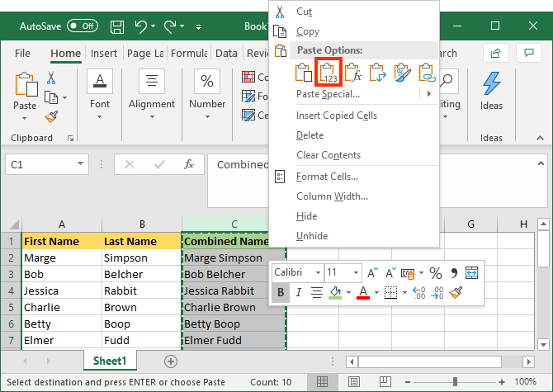Click the Paste Values (123) icon

[329, 73]
